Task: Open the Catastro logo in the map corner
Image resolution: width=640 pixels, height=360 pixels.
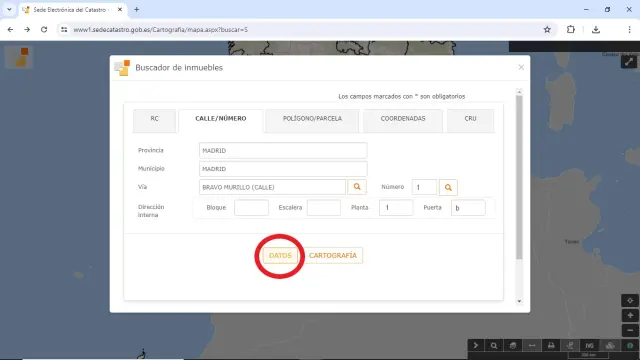Action: (18, 58)
